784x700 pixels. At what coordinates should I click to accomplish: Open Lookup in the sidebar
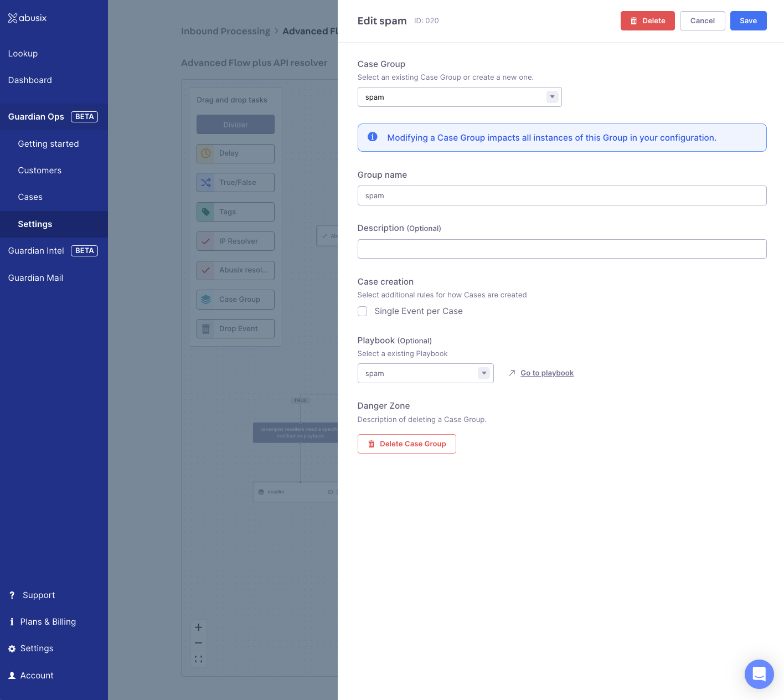(x=23, y=54)
